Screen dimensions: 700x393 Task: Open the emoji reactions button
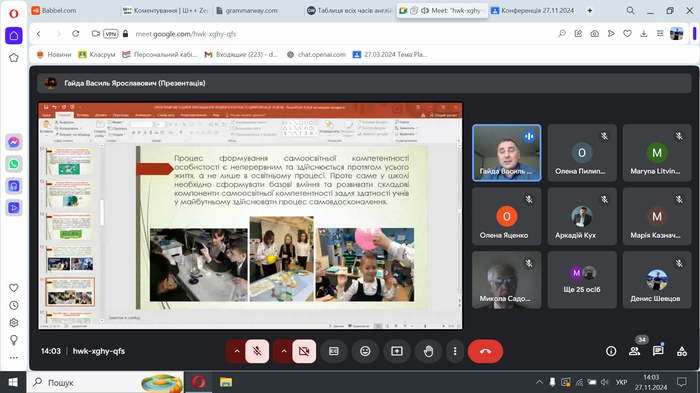click(365, 351)
